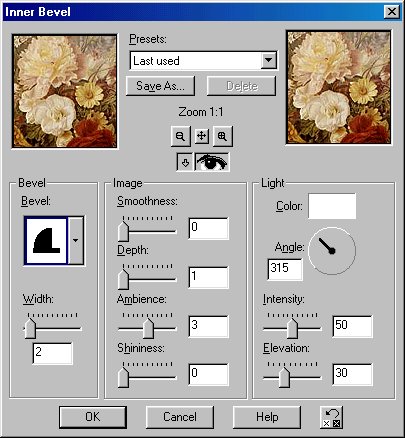405x438 pixels.
Task: Click the Depth value field
Action: click(x=209, y=277)
